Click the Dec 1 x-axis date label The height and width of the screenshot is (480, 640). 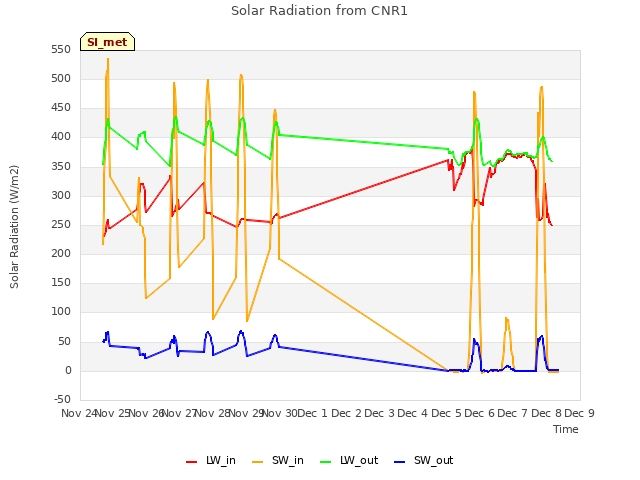pos(313,413)
